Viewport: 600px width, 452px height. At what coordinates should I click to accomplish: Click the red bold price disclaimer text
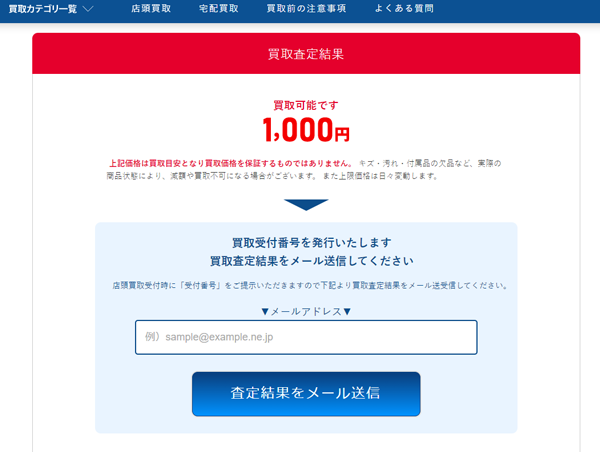[x=231, y=163]
